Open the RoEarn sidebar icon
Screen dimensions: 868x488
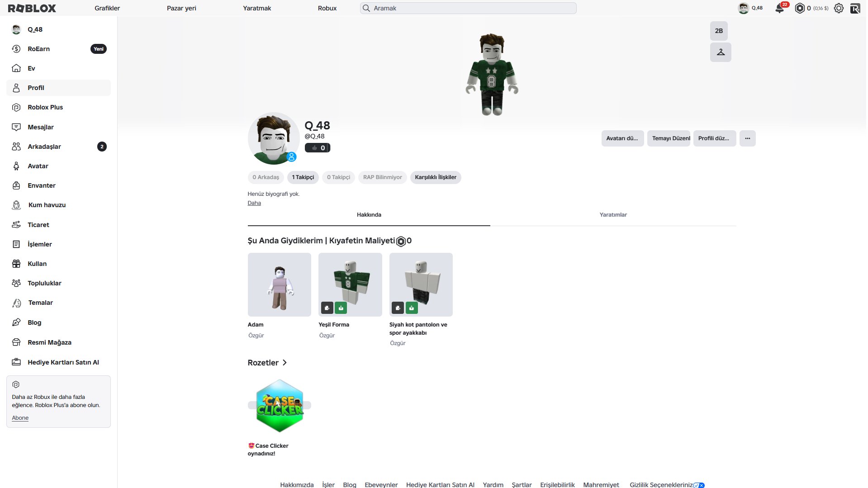(x=16, y=49)
